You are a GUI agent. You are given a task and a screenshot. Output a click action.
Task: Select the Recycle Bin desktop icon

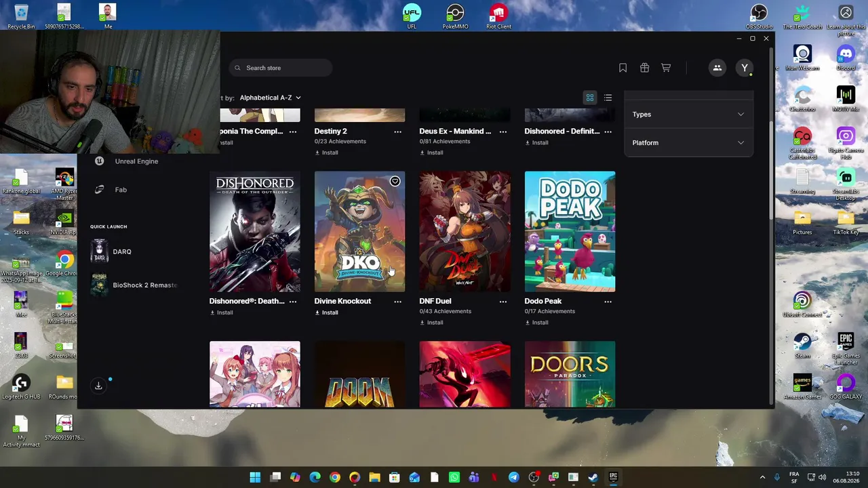21,17
